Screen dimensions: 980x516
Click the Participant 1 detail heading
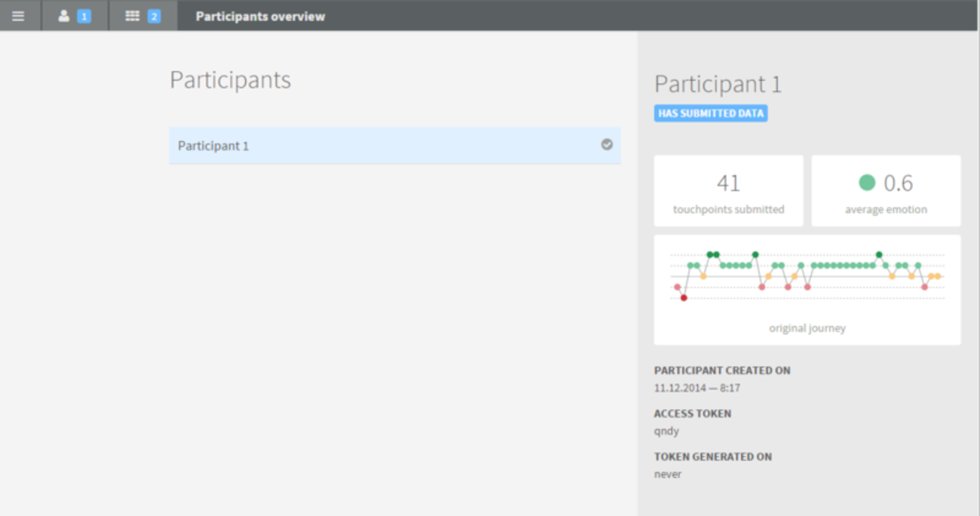[718, 84]
